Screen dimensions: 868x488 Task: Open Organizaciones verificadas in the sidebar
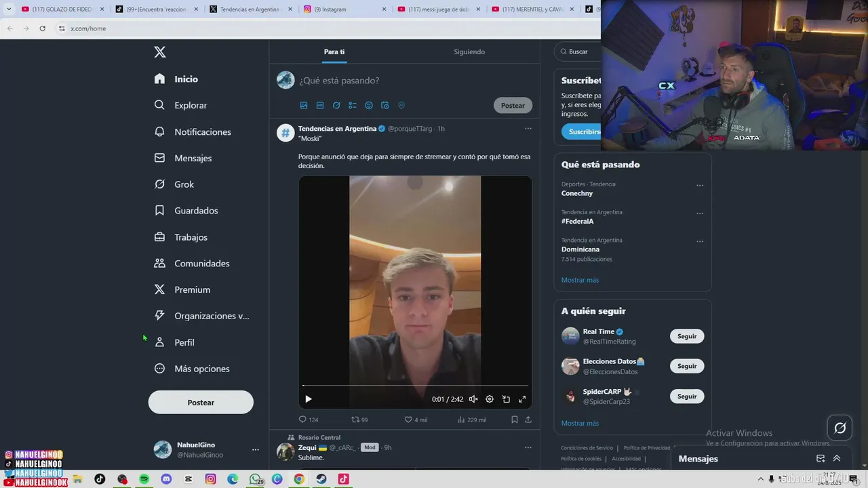(201, 316)
